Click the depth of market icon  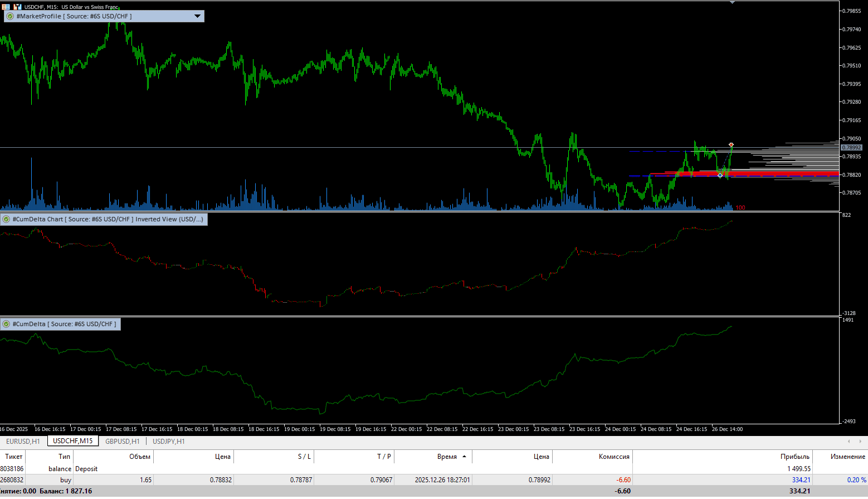(x=17, y=7)
